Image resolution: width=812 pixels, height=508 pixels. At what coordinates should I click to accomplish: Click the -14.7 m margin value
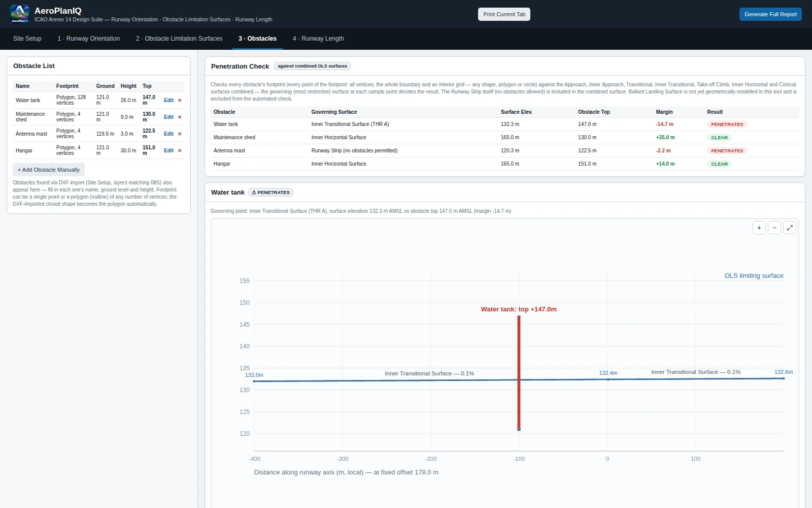[664, 124]
